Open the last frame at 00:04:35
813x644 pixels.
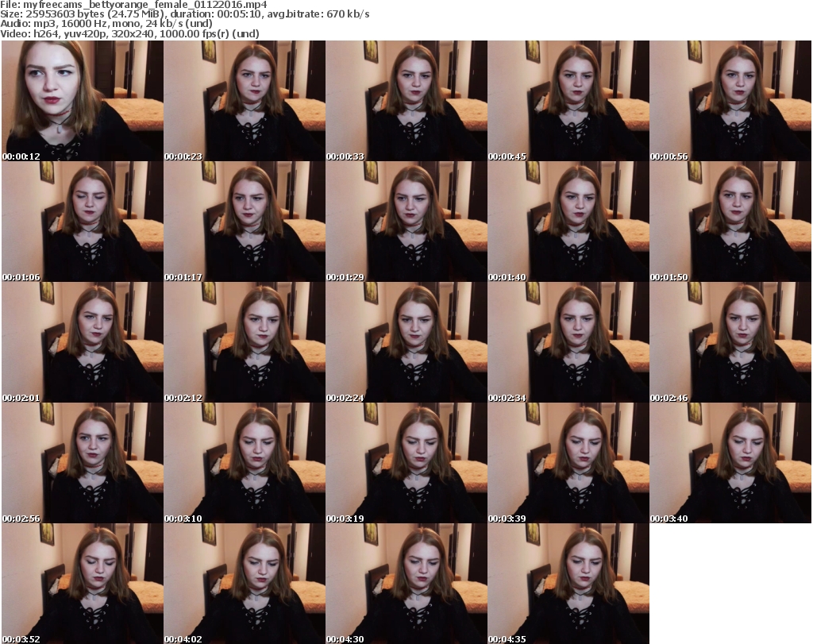(x=568, y=584)
